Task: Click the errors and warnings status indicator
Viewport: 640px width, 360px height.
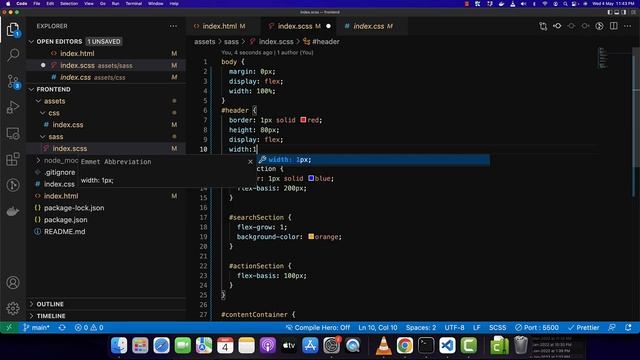Action: coord(89,328)
